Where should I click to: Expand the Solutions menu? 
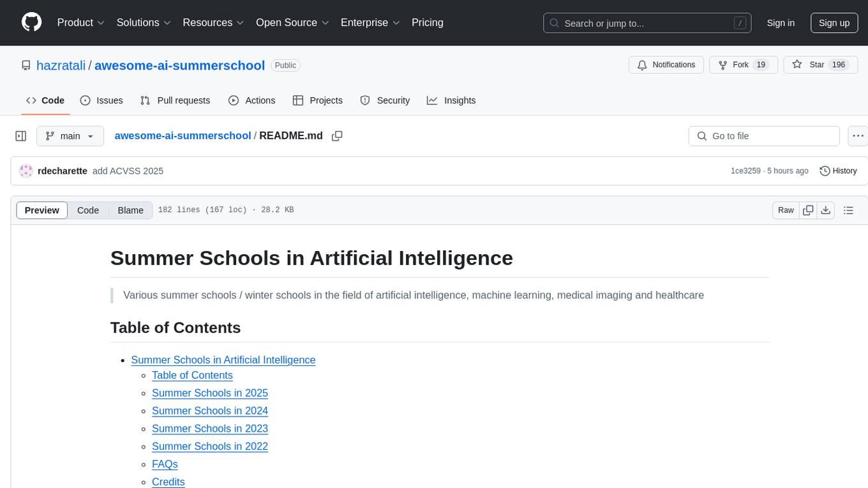point(144,22)
